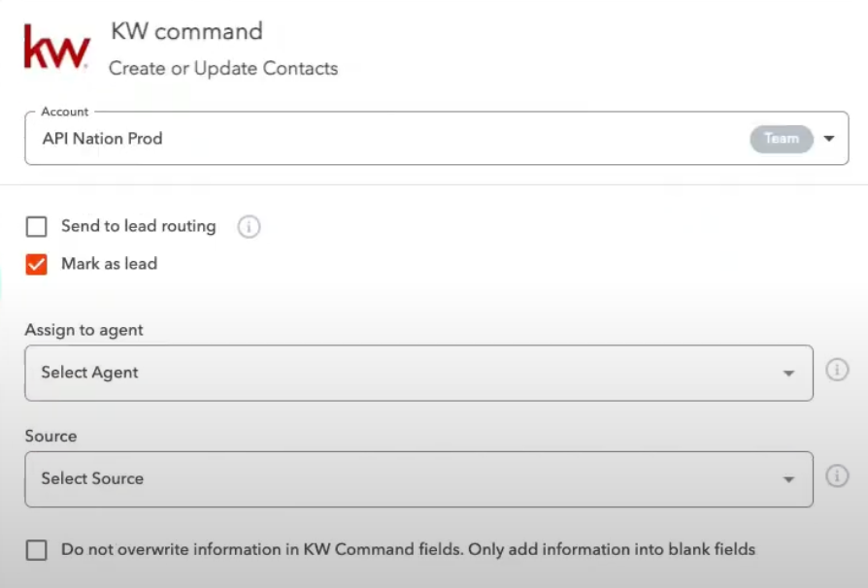Tick the Do not overwrite information checkbox
Screen dimensions: 868x588
(37, 550)
